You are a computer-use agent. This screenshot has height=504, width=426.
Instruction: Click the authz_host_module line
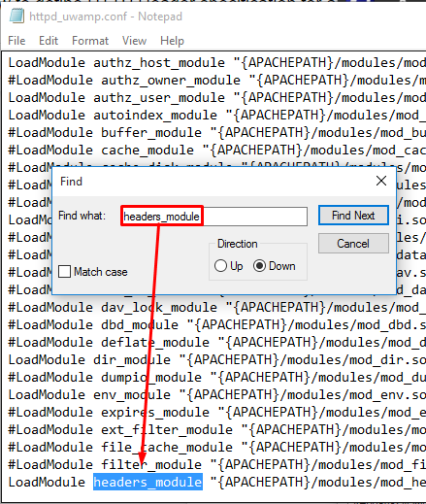tap(216, 62)
